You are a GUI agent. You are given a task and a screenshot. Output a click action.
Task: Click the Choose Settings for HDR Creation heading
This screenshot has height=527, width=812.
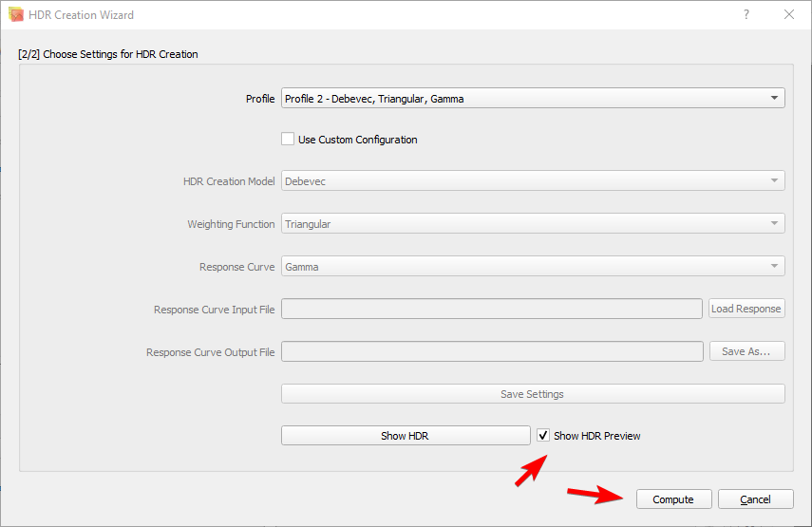click(108, 54)
